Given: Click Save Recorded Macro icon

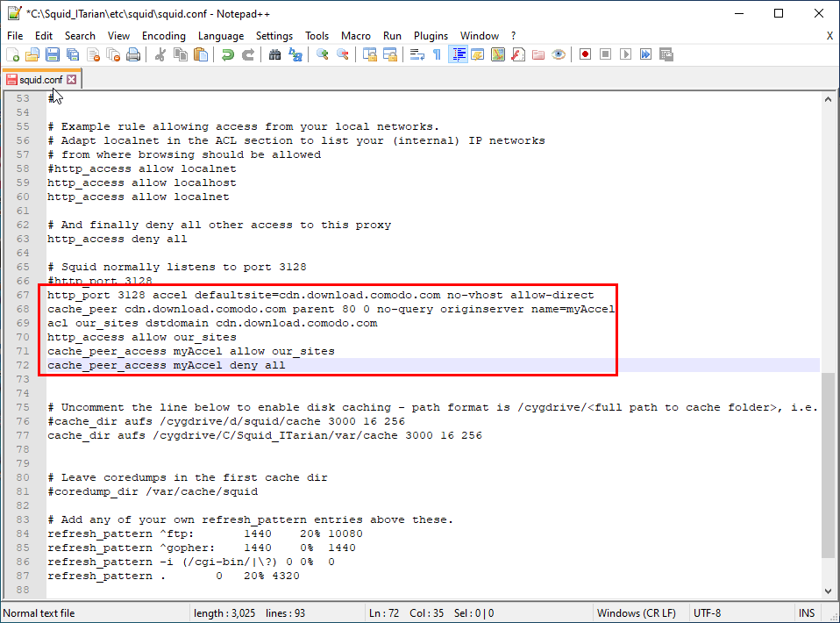Looking at the screenshot, I should pyautogui.click(x=666, y=54).
